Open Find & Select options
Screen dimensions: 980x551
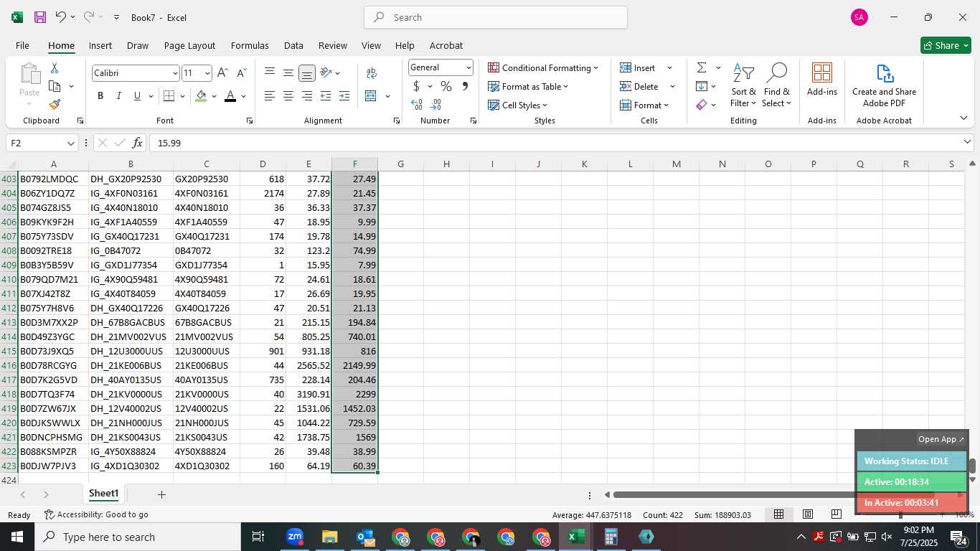point(777,85)
